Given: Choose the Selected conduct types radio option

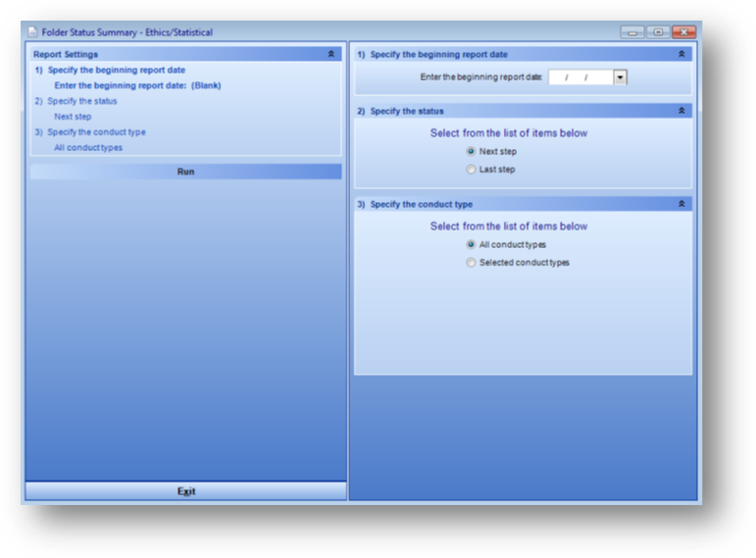Looking at the screenshot, I should click(x=472, y=263).
